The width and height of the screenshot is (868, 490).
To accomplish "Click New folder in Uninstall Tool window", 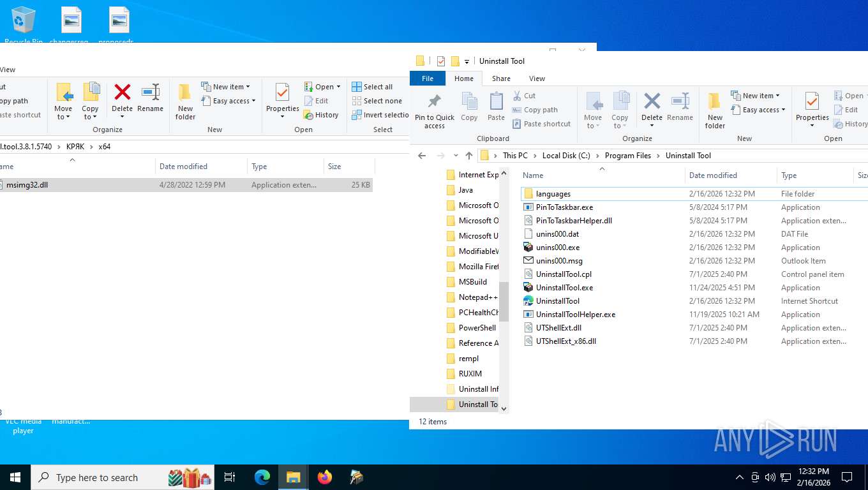I will point(715,110).
